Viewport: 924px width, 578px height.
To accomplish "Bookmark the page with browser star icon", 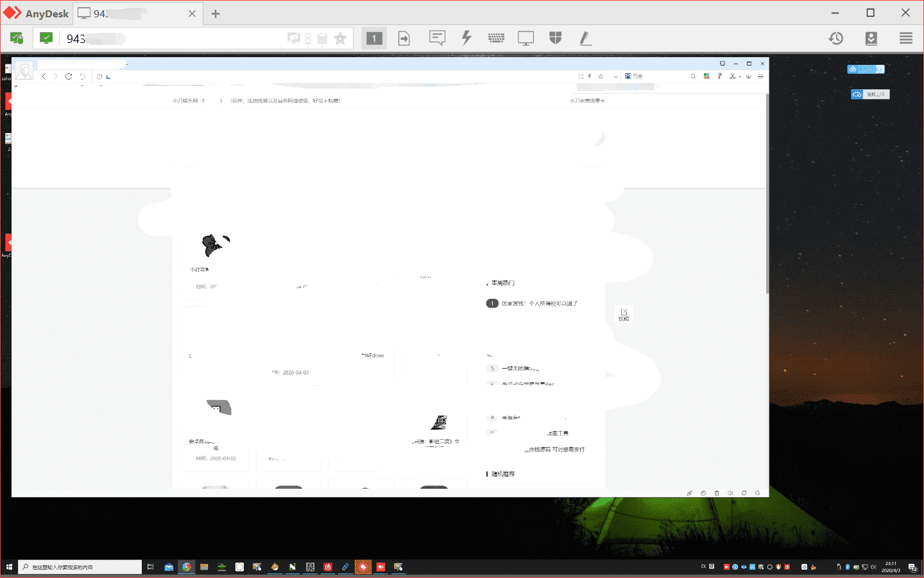I will coord(601,76).
